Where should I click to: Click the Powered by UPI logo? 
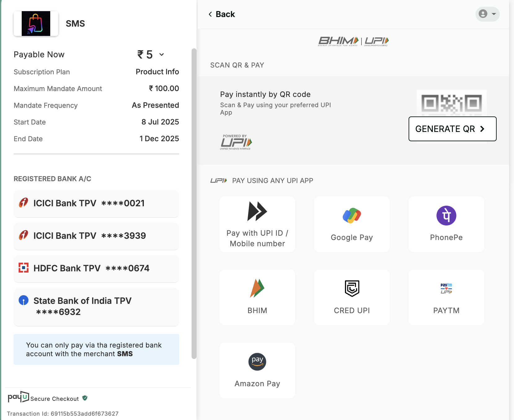point(236,142)
